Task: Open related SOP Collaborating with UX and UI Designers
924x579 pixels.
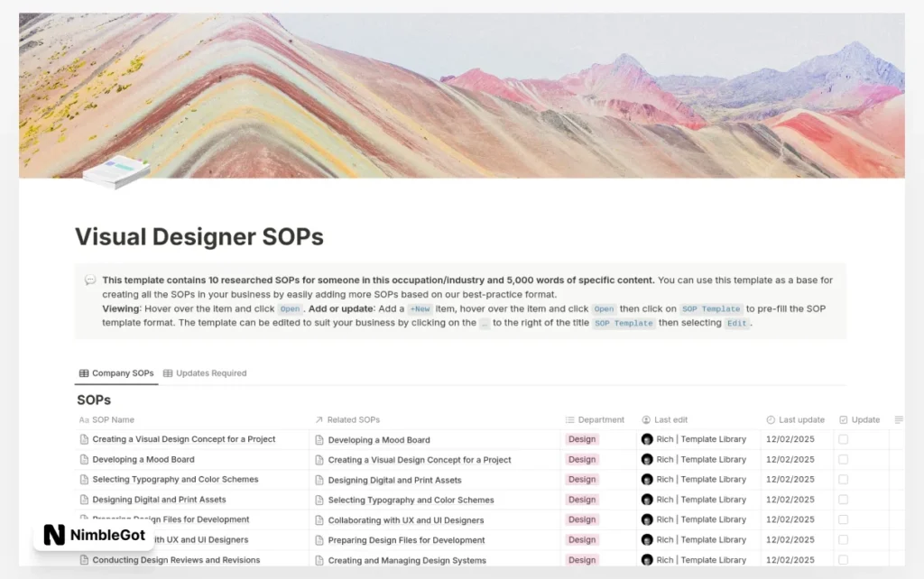Action: coord(406,520)
